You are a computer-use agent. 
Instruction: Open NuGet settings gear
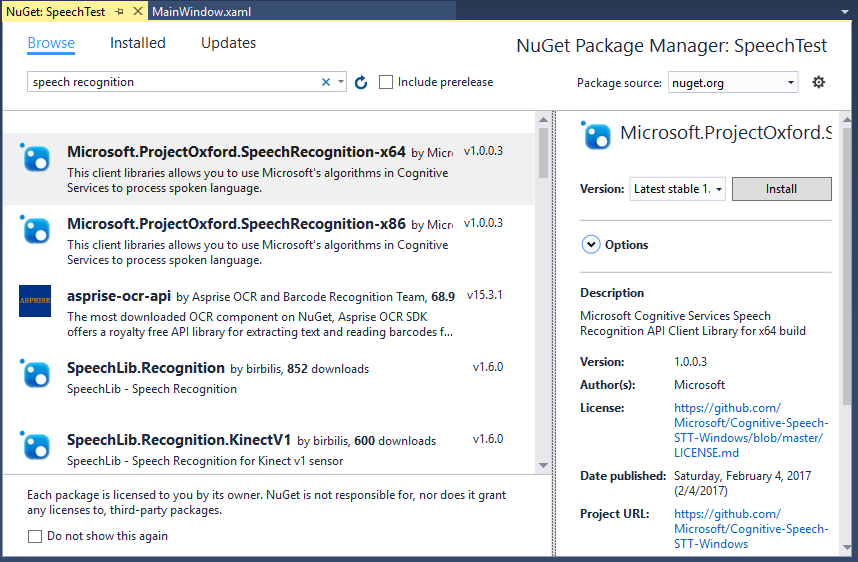pos(819,82)
